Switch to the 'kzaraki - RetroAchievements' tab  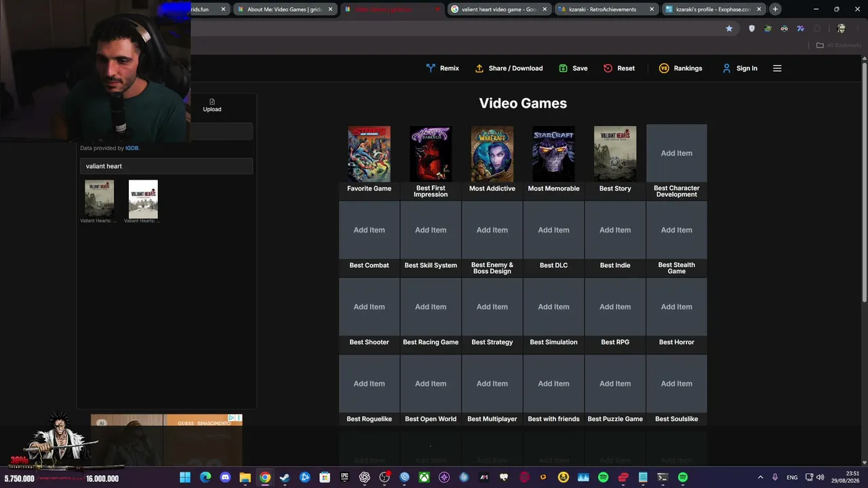pyautogui.click(x=606, y=9)
